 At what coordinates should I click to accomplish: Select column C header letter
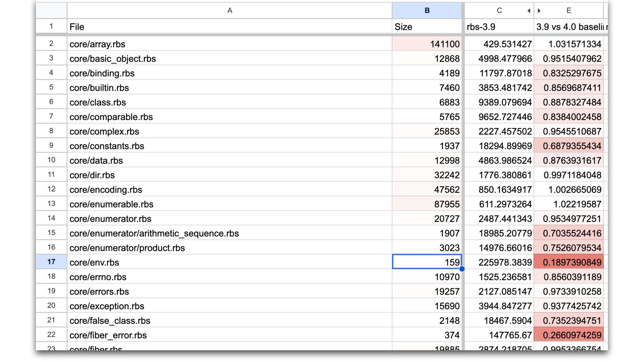[499, 11]
